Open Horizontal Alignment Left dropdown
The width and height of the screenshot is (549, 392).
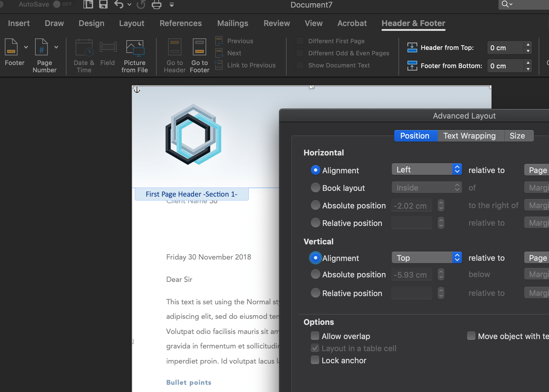[x=427, y=169]
